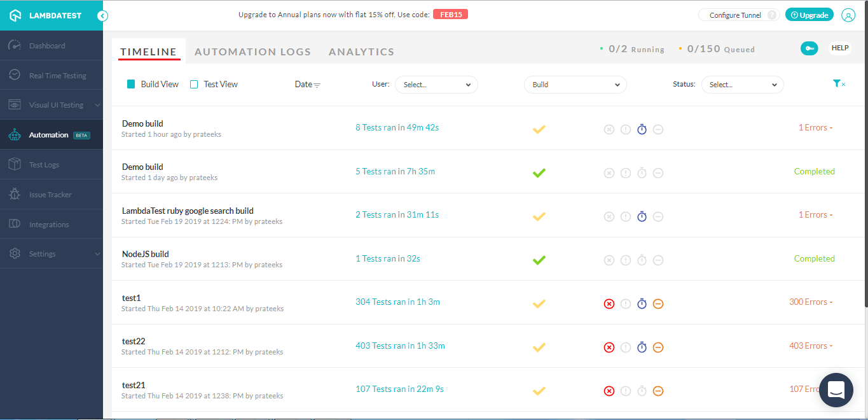
Task: Collapse the sidebar with the arrow icon
Action: point(102,16)
